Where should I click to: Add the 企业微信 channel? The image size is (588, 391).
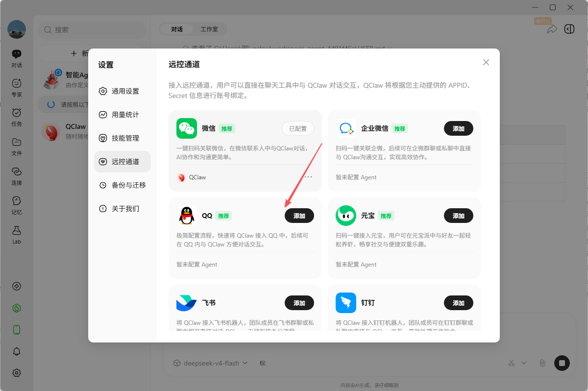[459, 128]
